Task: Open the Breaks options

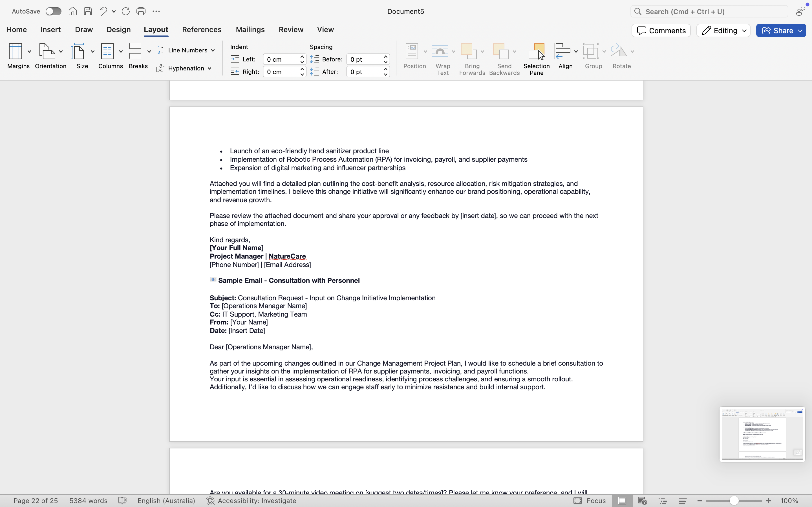Action: (139, 56)
